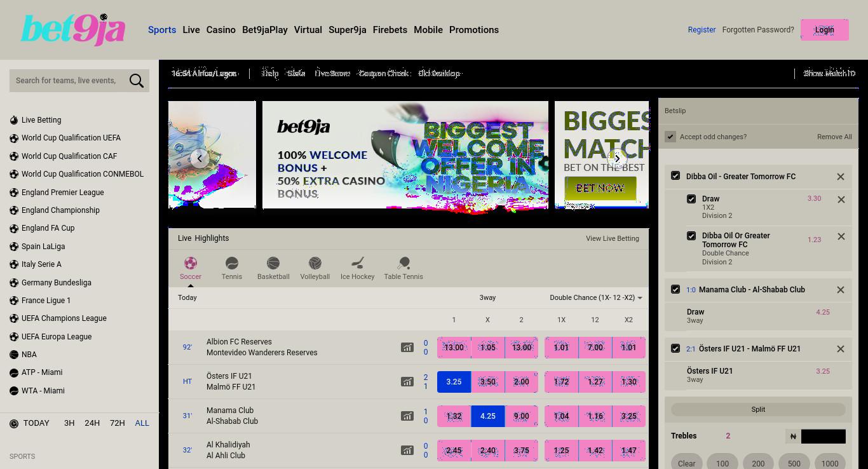Uncheck Dibba Oil - Greater Tomorrow FC event checkbox
This screenshot has height=469, width=868.
(x=675, y=176)
